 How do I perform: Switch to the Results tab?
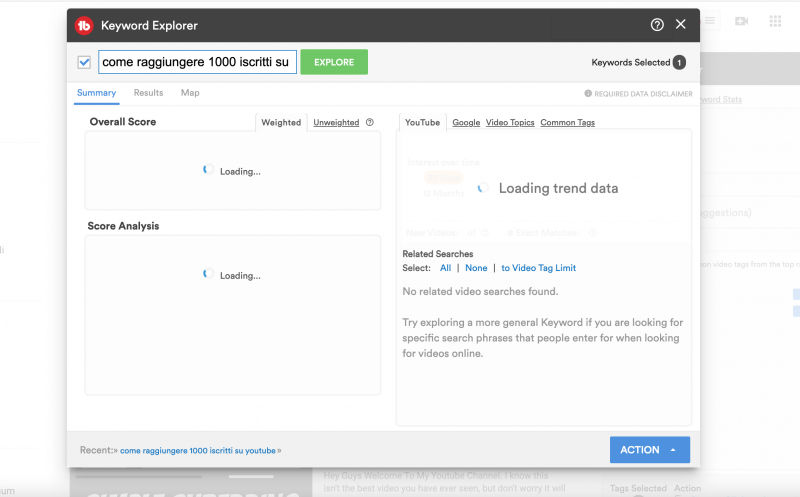click(148, 93)
